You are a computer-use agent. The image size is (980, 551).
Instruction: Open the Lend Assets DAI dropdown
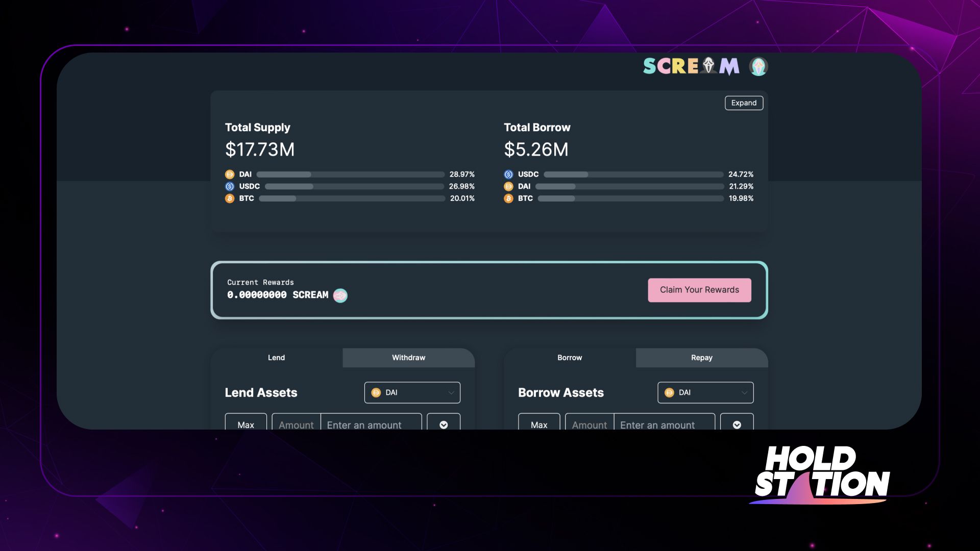pos(412,392)
